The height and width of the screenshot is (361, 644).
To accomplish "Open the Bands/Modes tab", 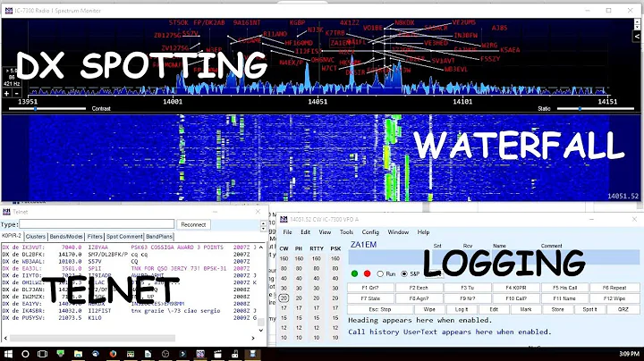I will (66, 237).
